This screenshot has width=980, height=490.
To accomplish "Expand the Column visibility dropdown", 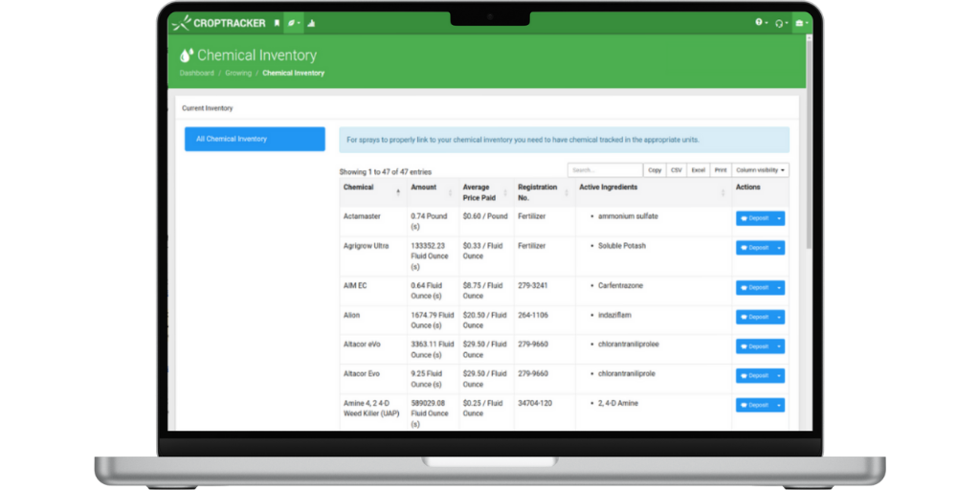I will tap(762, 170).
